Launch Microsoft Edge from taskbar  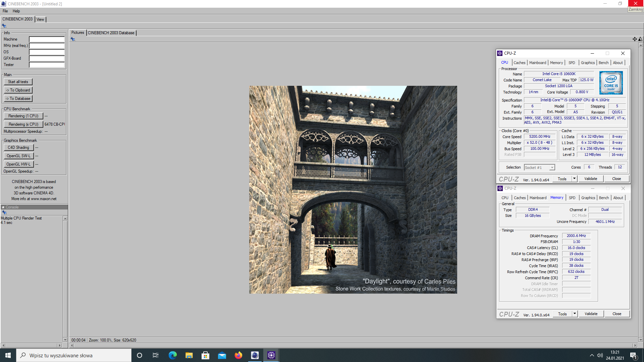tap(172, 355)
